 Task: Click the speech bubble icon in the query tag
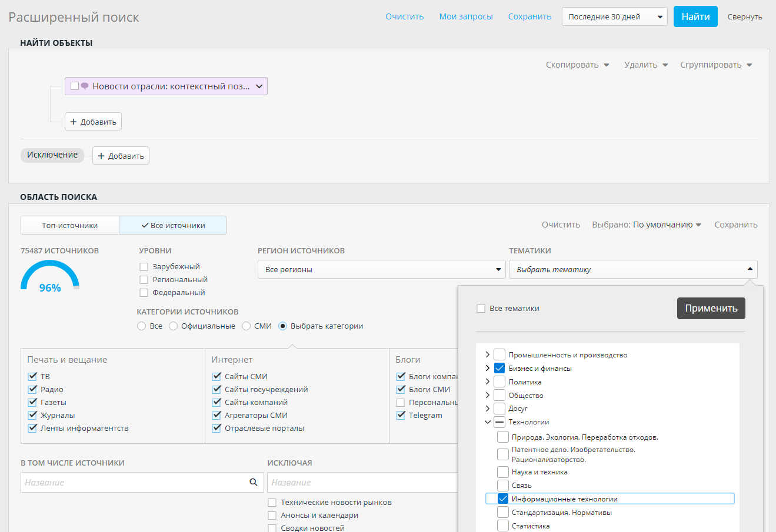click(x=84, y=86)
